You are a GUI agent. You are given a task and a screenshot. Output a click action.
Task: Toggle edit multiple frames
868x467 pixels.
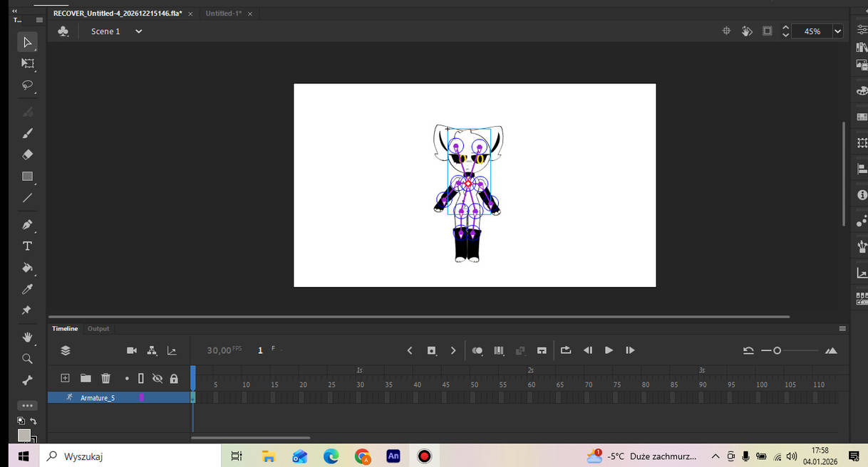point(499,350)
